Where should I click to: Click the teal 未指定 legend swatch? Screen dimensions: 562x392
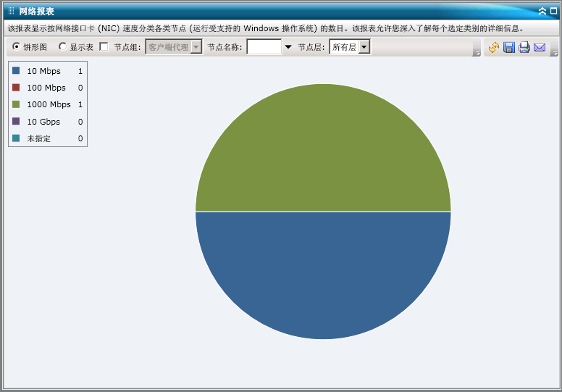tap(16, 138)
